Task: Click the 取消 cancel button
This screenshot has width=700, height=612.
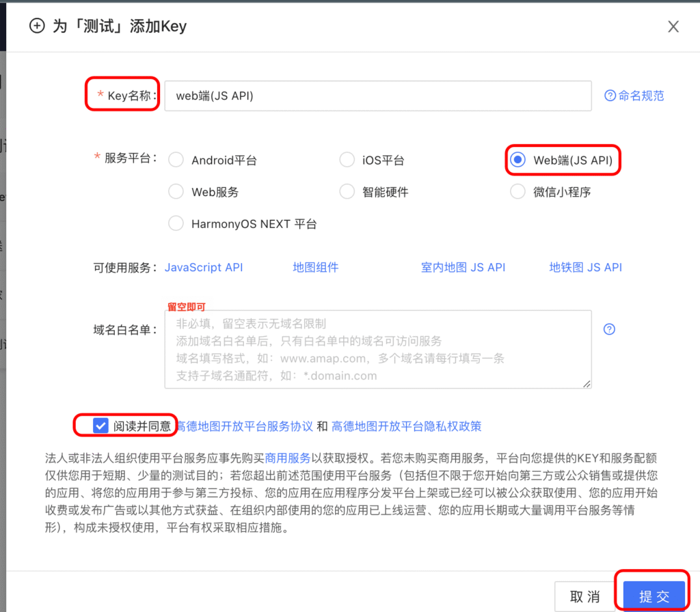Action: coord(584,596)
